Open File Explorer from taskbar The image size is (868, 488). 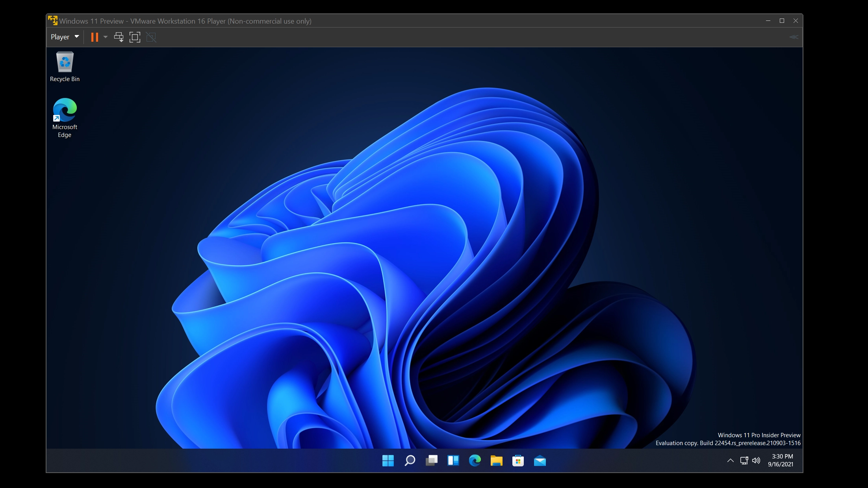click(x=496, y=460)
